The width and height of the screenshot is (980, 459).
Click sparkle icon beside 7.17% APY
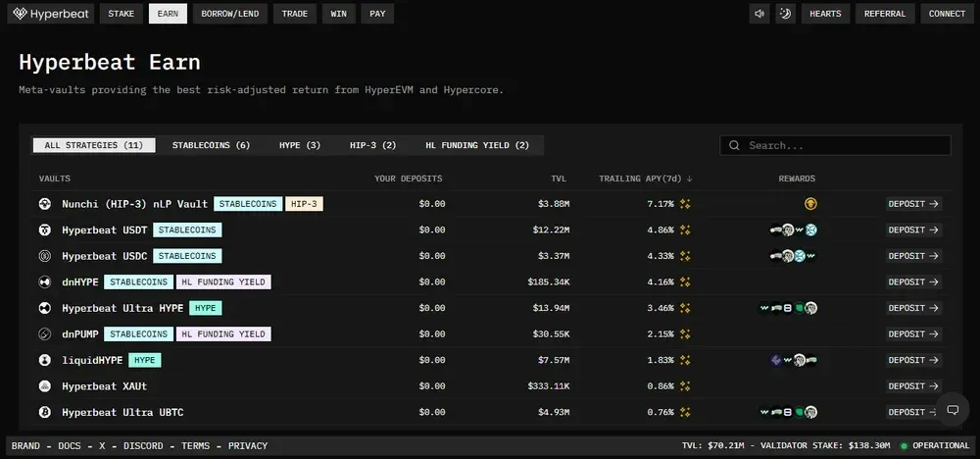click(685, 204)
